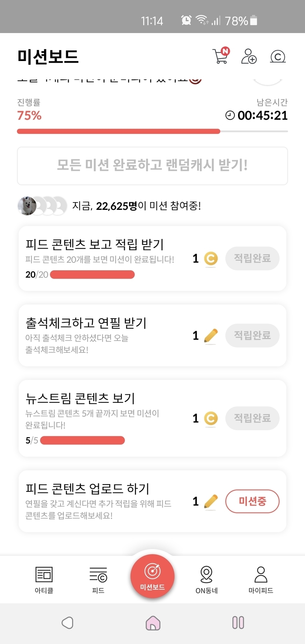
Task: Tap the 미션중 button for upload mission
Action: click(252, 501)
